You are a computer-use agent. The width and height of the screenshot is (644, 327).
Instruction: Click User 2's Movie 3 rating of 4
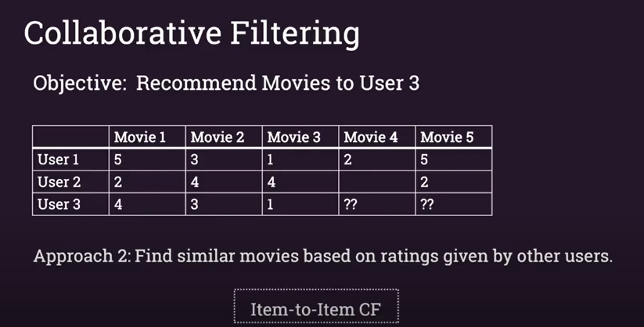[300, 181]
